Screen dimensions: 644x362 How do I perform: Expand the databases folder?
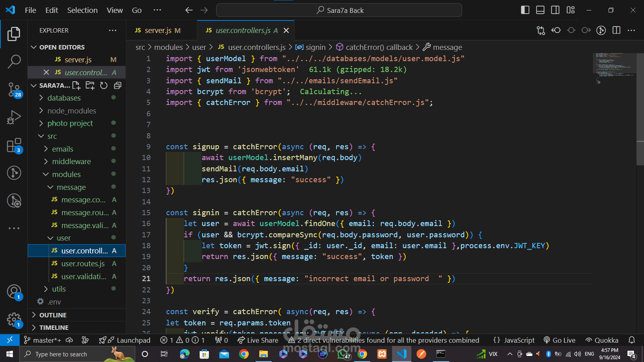click(64, 98)
